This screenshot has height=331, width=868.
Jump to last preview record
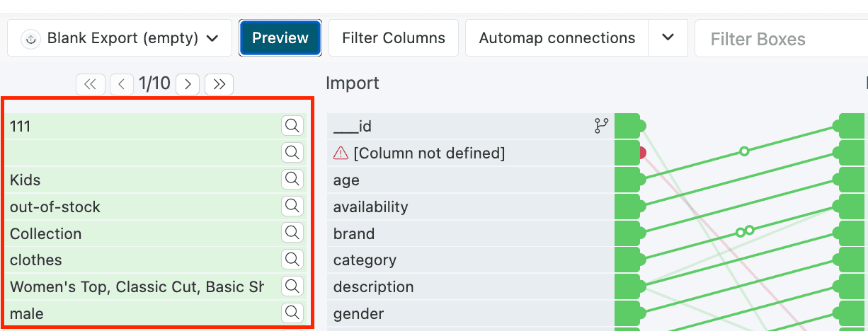pos(219,84)
